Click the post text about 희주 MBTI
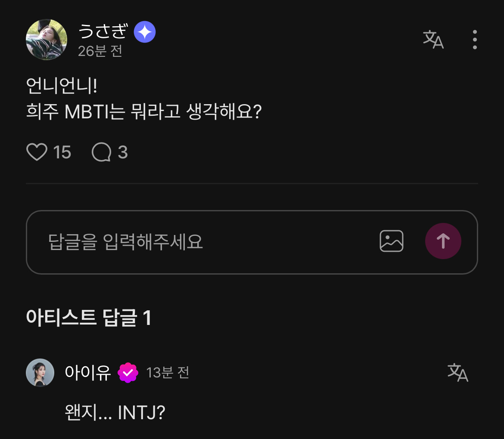The height and width of the screenshot is (439, 504). coord(144,112)
